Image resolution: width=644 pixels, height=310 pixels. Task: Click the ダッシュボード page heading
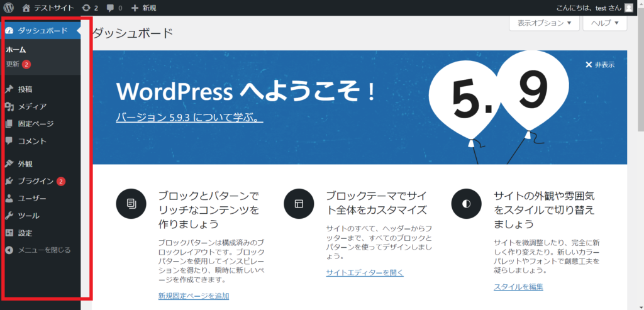(132, 33)
